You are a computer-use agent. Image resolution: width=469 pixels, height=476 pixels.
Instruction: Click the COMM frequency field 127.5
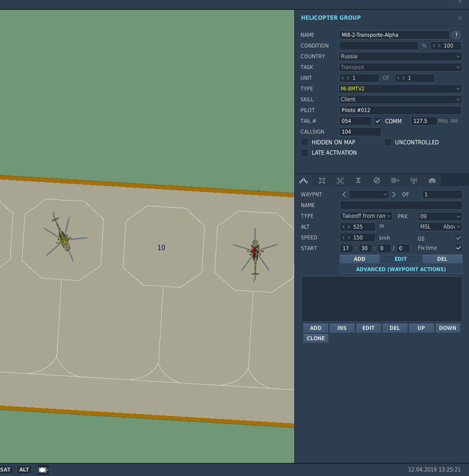(424, 121)
